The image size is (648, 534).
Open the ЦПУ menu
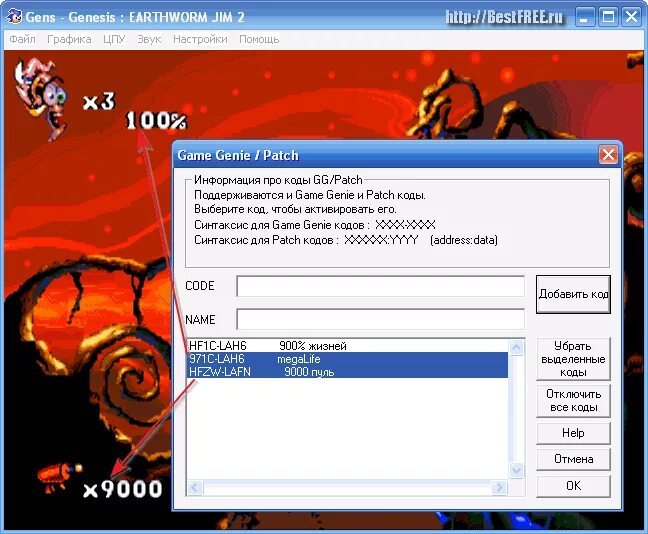coord(114,39)
